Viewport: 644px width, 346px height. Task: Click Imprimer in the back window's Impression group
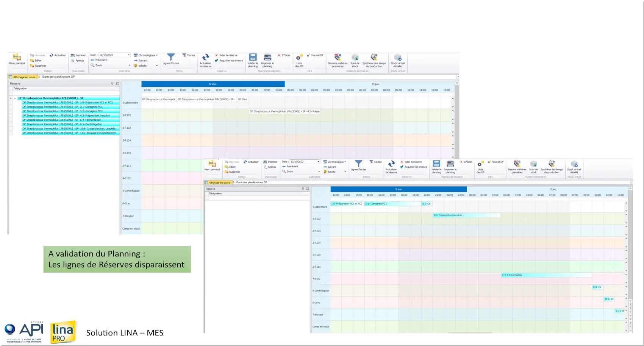tap(78, 55)
